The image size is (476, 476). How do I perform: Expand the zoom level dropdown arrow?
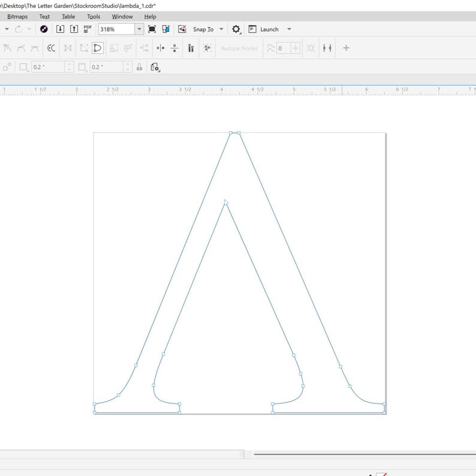click(139, 29)
